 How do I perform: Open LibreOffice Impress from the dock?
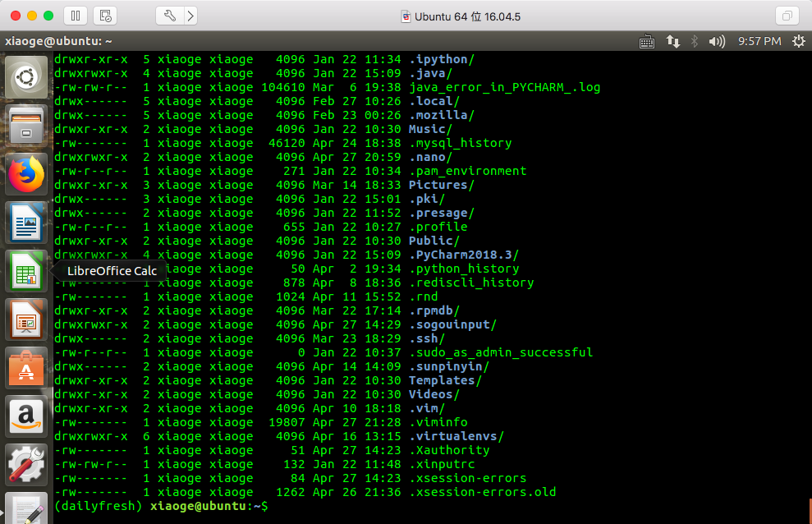point(26,320)
